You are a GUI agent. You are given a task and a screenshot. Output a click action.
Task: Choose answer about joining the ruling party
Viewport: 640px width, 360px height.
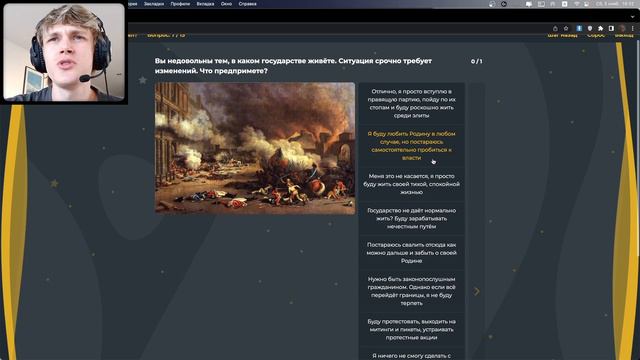pyautogui.click(x=411, y=103)
